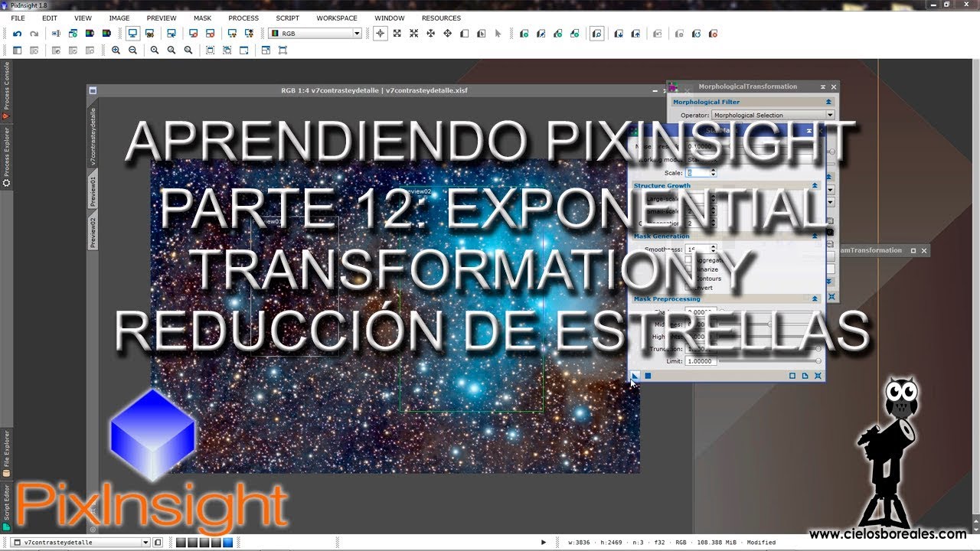Open the SCRIPT menu

point(288,18)
